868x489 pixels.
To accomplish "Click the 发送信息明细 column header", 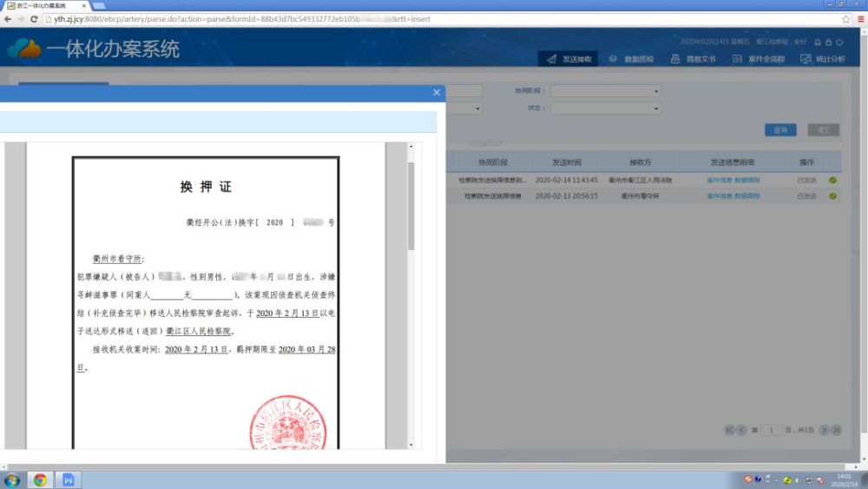I will 733,162.
